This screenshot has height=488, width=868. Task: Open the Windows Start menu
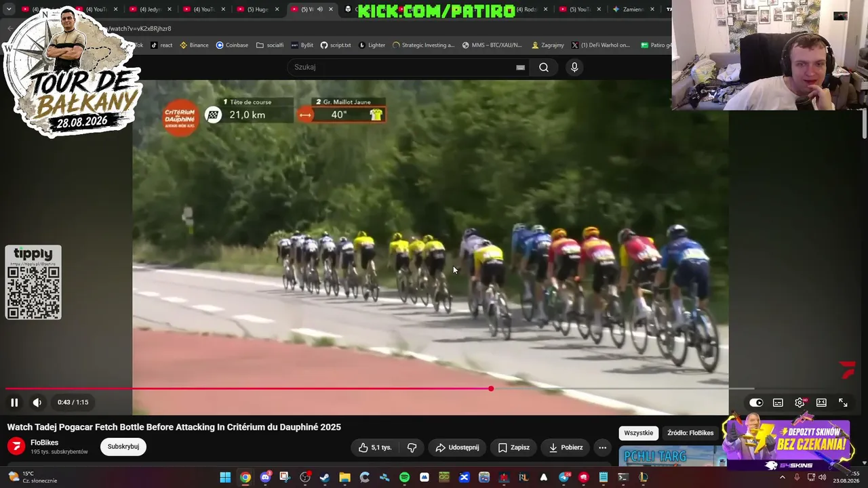[x=225, y=477]
